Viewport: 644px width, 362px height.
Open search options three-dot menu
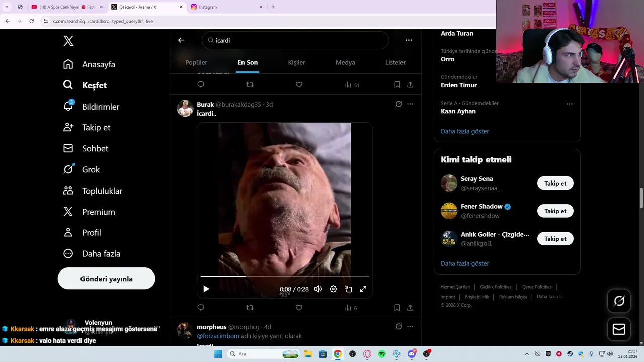(x=409, y=40)
